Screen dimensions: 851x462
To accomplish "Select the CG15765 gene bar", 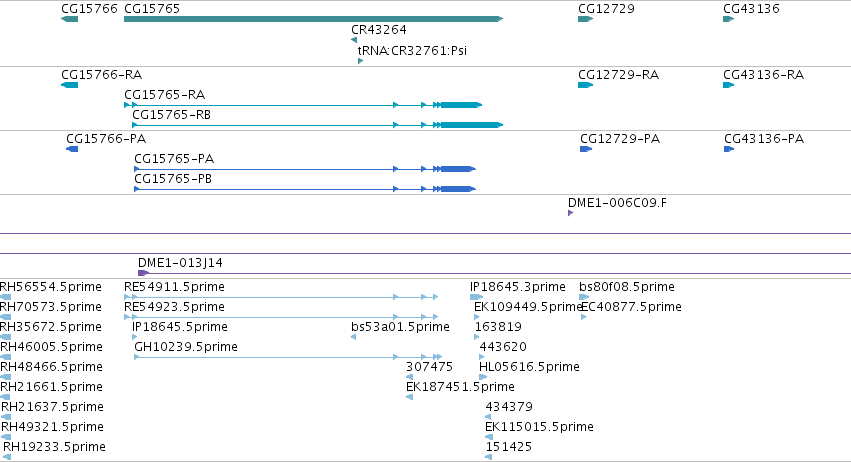I will 314,19.
